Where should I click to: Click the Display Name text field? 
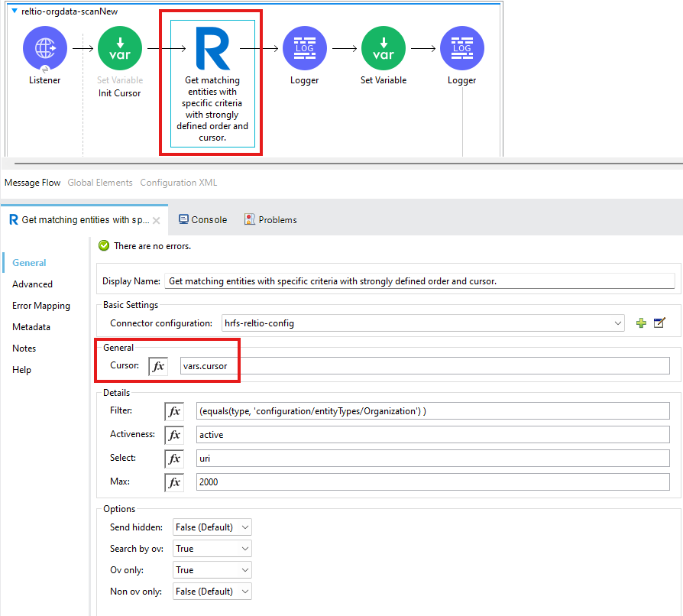pos(419,281)
